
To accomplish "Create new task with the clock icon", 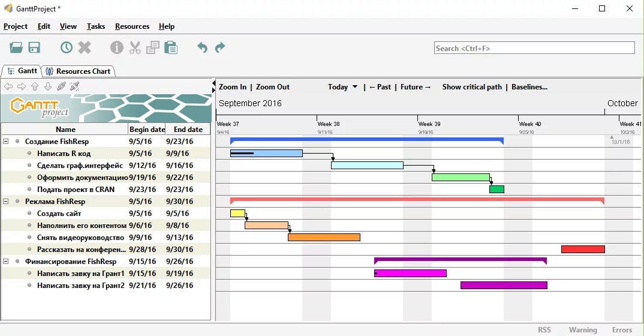I will (67, 47).
